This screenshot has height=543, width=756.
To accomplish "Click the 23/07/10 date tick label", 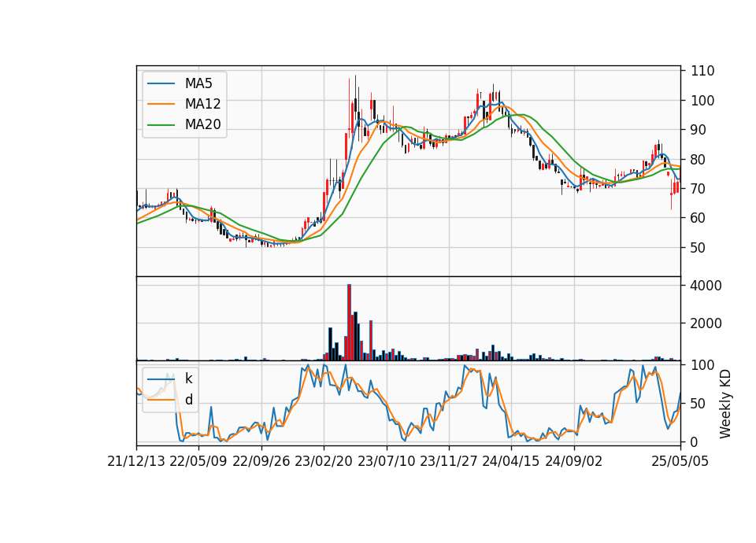I will coord(386,461).
